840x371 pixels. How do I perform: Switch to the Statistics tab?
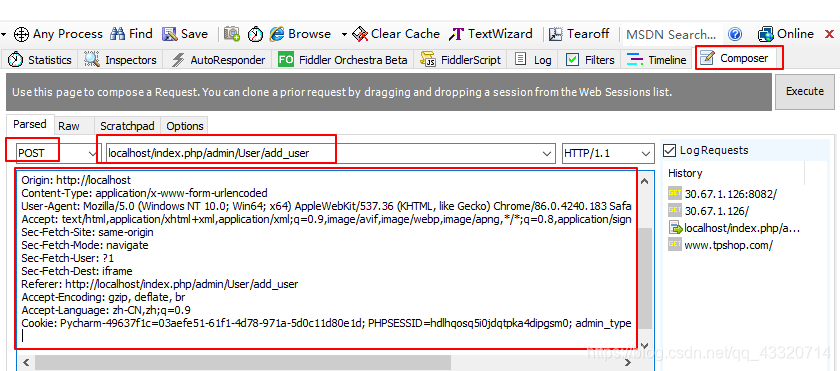click(x=39, y=59)
